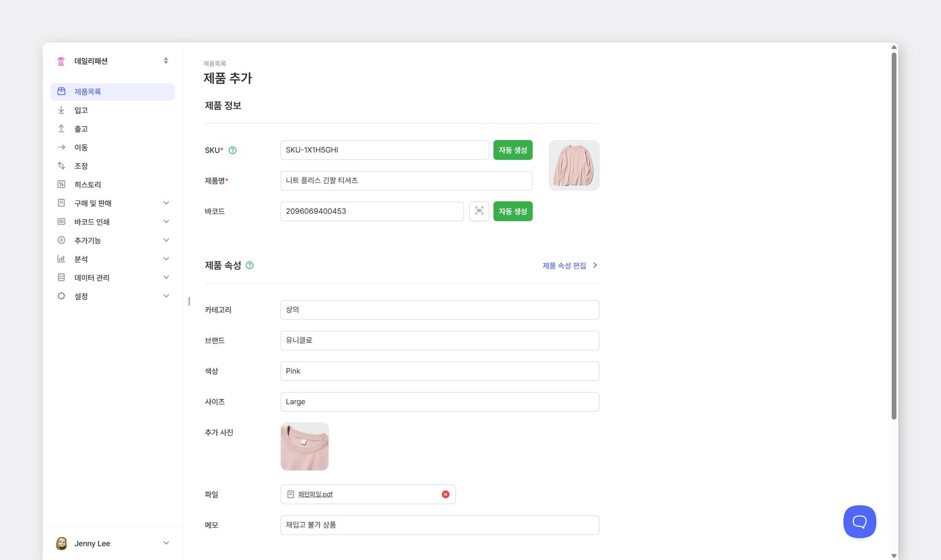Open the chat support bubble icon
Image resolution: width=941 pixels, height=560 pixels.
tap(860, 522)
